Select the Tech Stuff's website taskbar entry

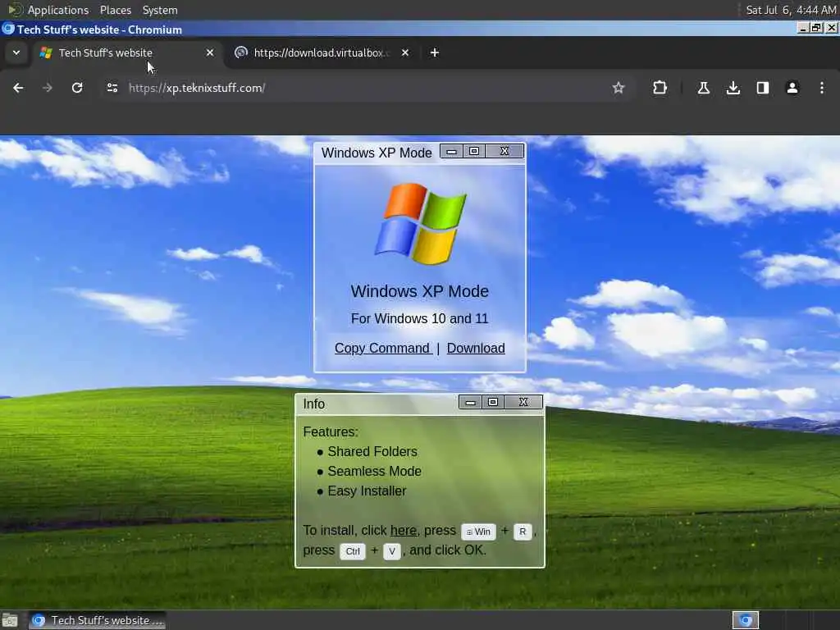[98, 620]
